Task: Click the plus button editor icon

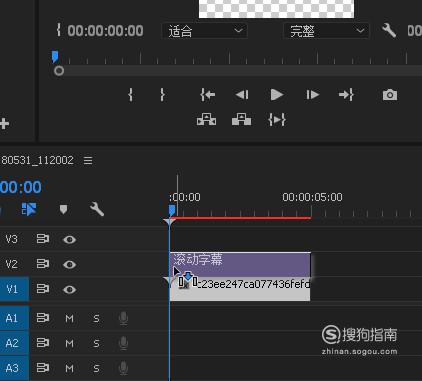Action: (4, 124)
